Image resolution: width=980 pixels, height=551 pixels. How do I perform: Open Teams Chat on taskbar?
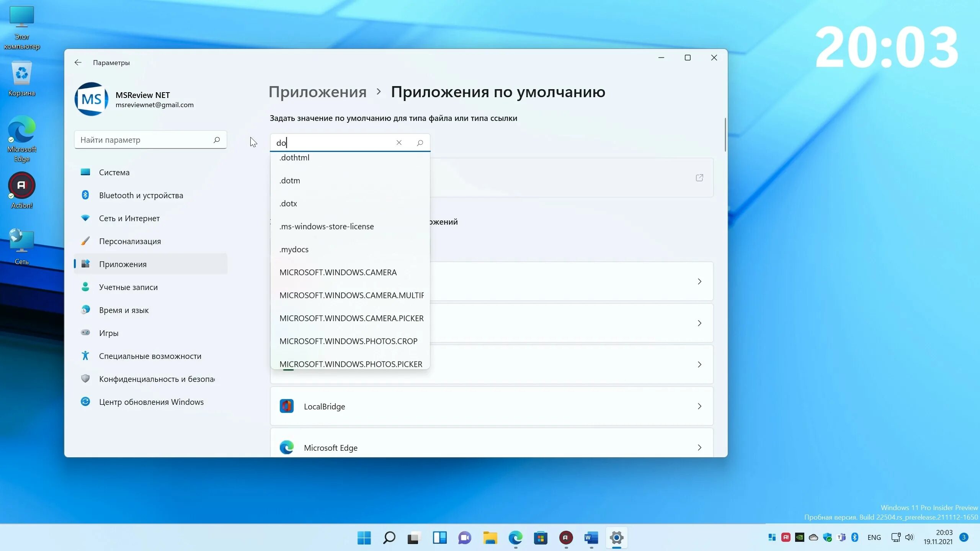465,538
